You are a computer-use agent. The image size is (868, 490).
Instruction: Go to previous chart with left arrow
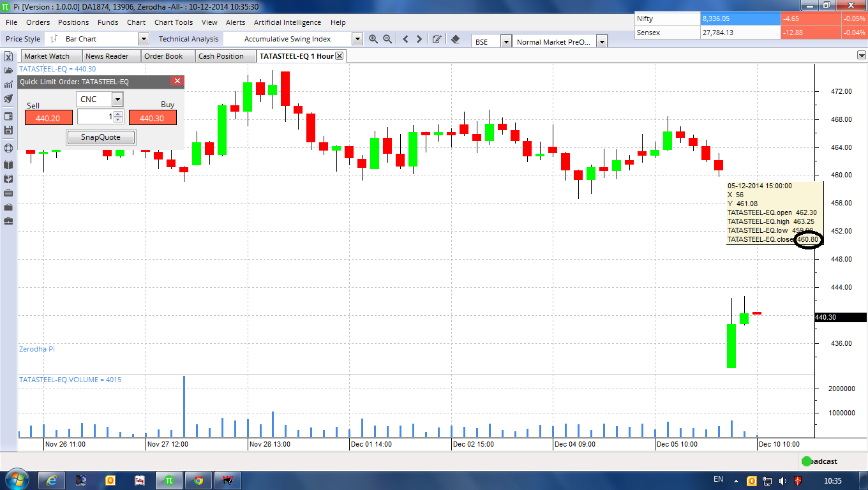(x=405, y=39)
